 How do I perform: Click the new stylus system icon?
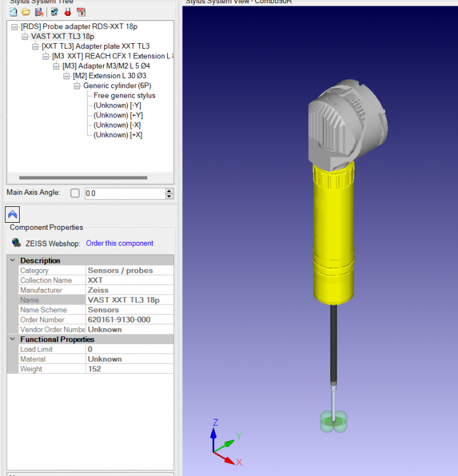click(13, 12)
